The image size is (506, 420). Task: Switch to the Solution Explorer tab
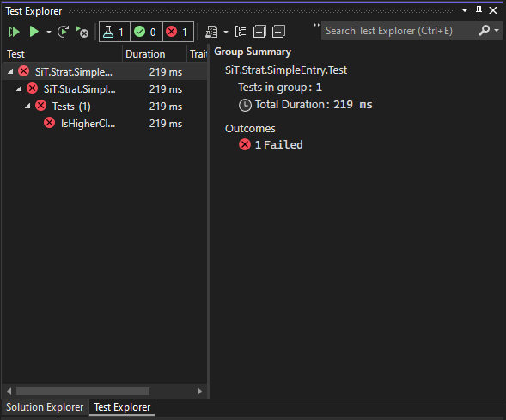[45, 407]
